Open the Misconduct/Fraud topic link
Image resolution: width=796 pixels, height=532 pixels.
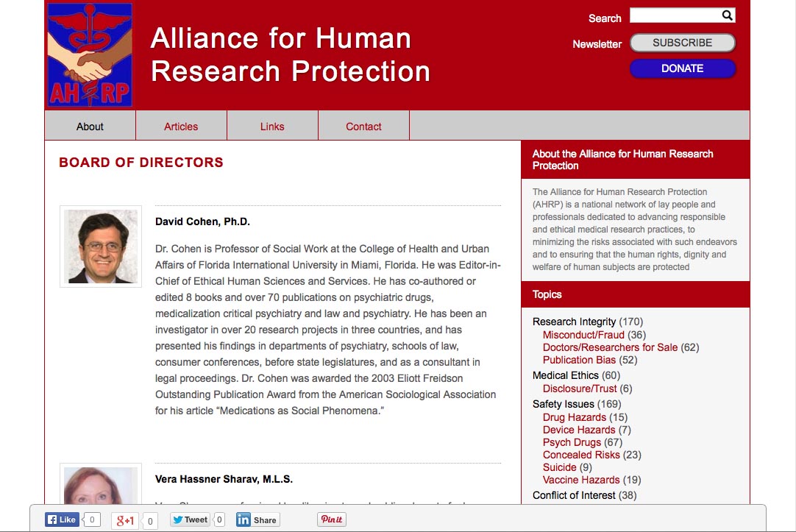pyautogui.click(x=583, y=335)
